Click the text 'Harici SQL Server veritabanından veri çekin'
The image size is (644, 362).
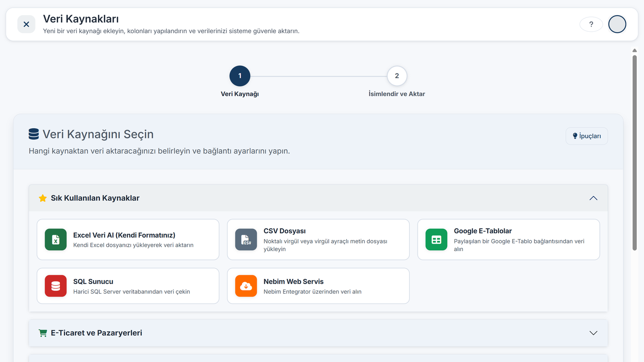[x=131, y=292]
